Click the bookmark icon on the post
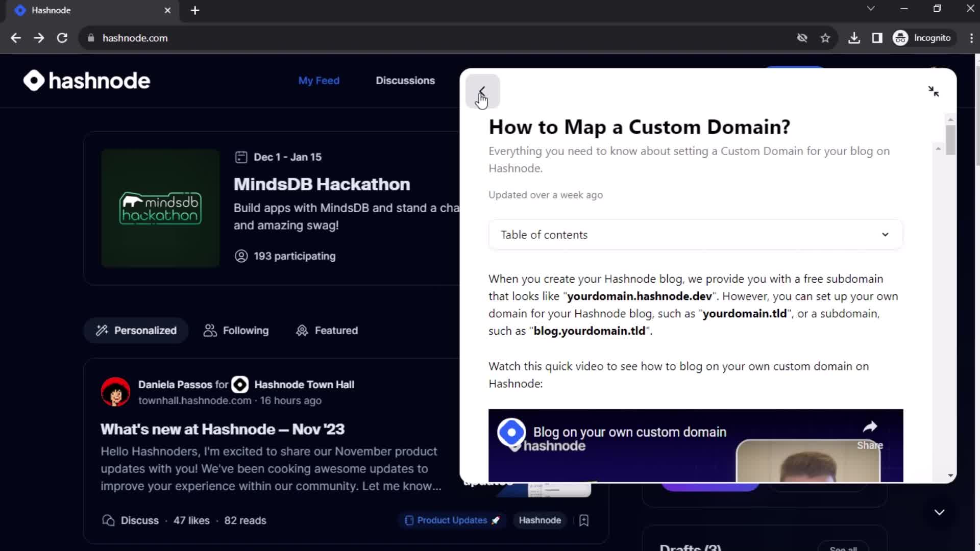Image resolution: width=980 pixels, height=551 pixels. click(584, 520)
